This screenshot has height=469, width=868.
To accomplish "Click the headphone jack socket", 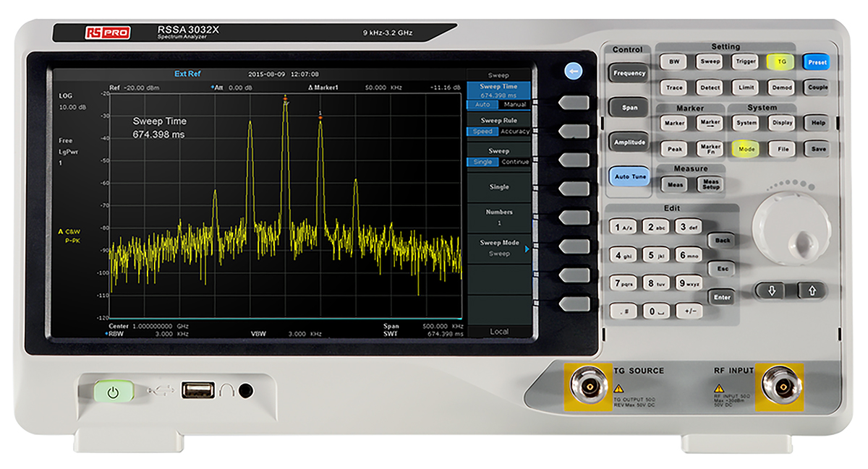I will coord(246,391).
